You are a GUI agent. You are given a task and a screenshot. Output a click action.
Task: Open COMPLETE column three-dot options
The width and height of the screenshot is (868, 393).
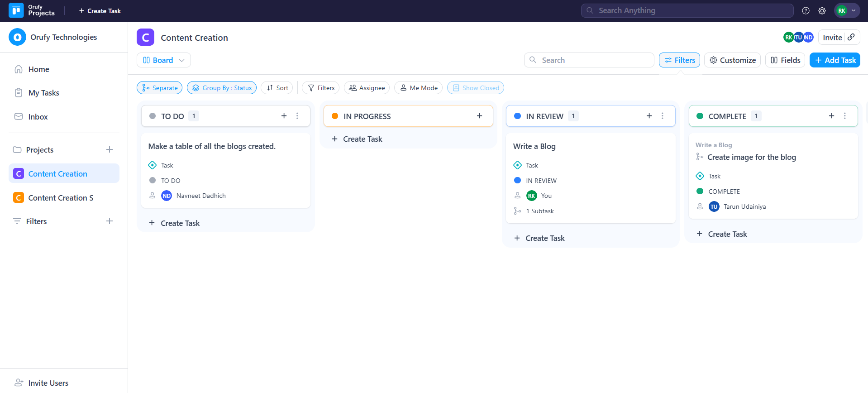[844, 116]
